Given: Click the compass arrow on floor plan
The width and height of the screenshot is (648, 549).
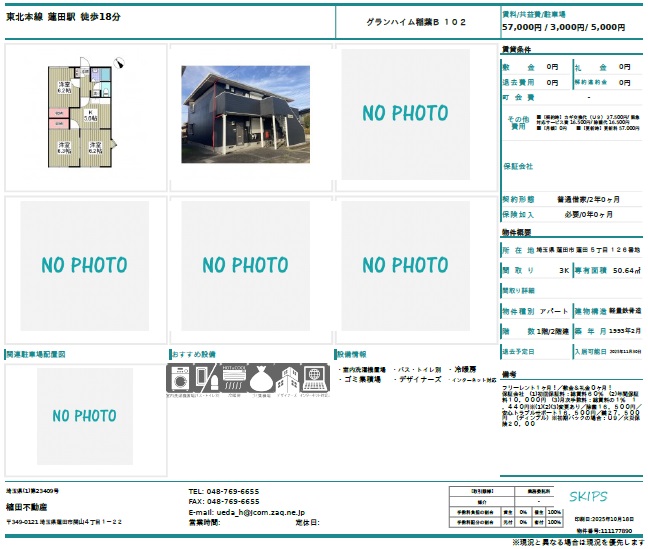Looking at the screenshot, I should pos(120,65).
